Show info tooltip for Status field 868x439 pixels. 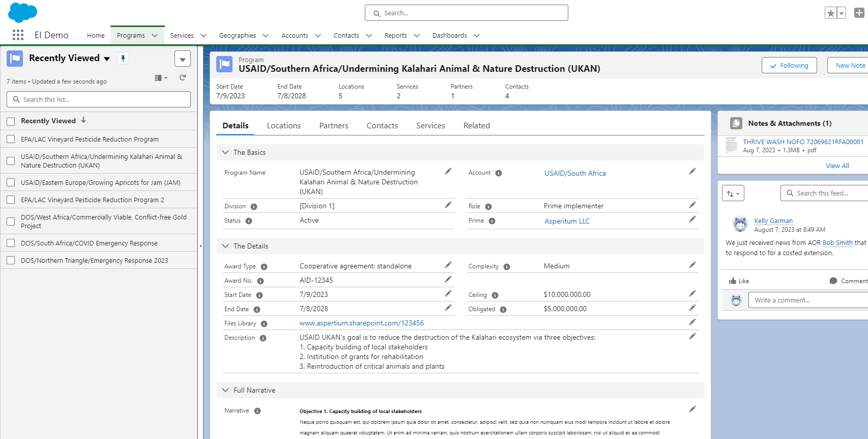pos(249,221)
